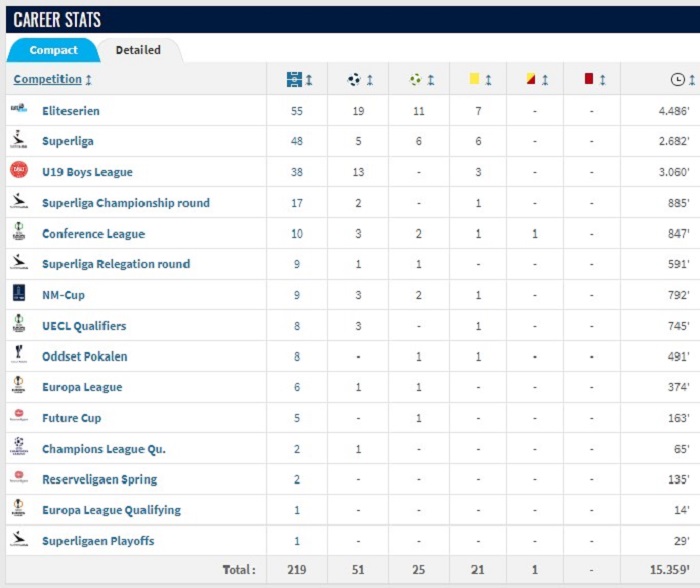Viewport: 700px width, 588px height.
Task: Click the Europa League row logo
Action: pos(19,384)
